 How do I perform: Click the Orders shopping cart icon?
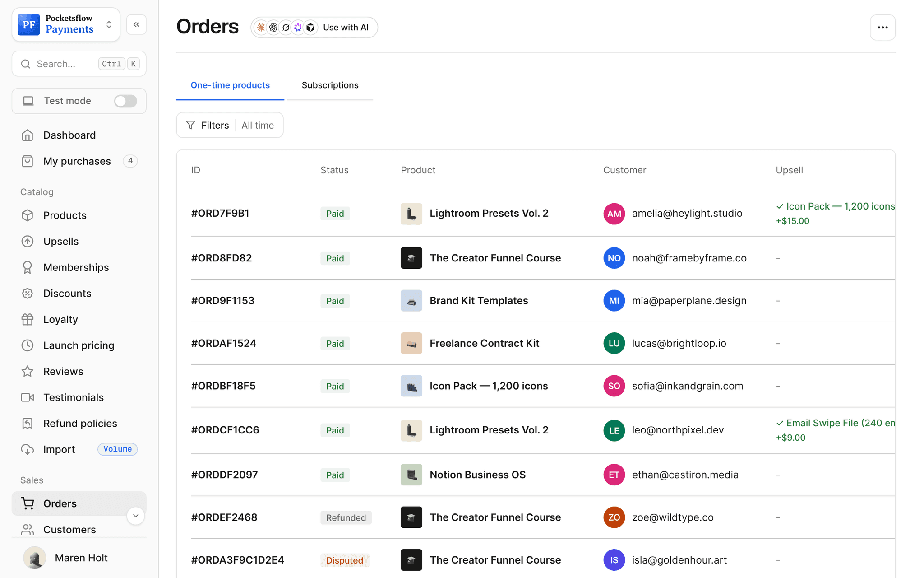point(28,503)
